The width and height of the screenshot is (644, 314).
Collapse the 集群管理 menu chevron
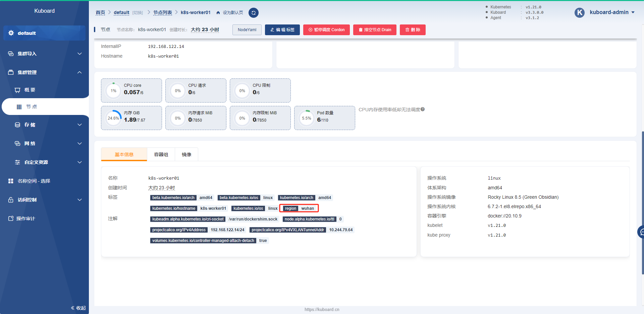[x=79, y=72]
